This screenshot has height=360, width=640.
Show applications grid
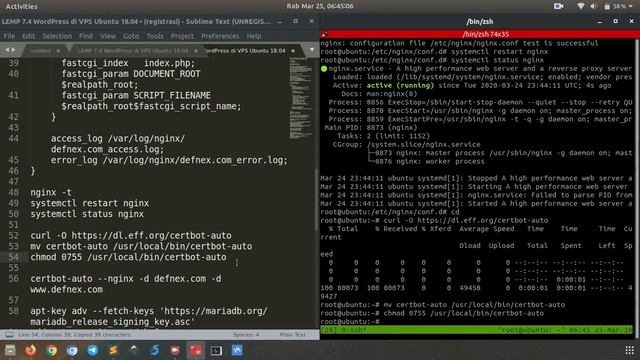point(629,350)
